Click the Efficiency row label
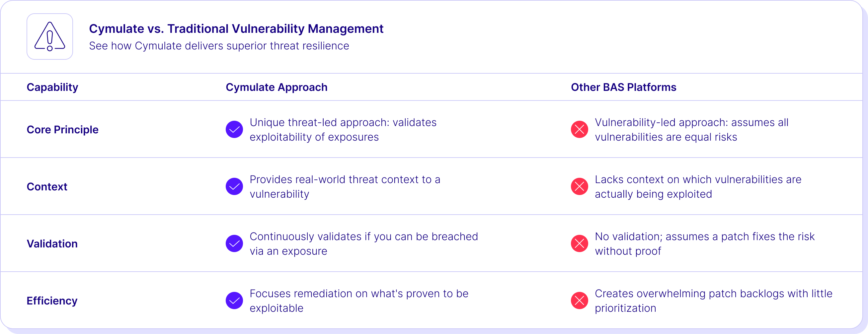 tap(52, 301)
